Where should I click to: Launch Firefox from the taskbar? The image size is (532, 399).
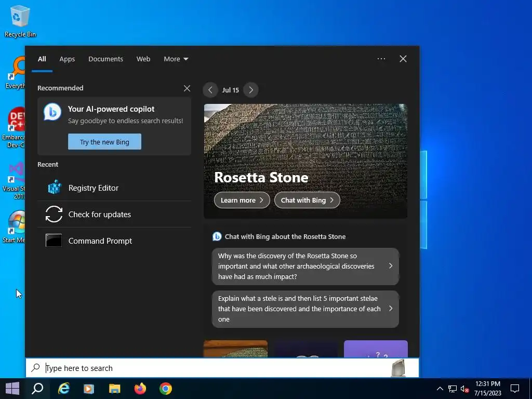140,389
